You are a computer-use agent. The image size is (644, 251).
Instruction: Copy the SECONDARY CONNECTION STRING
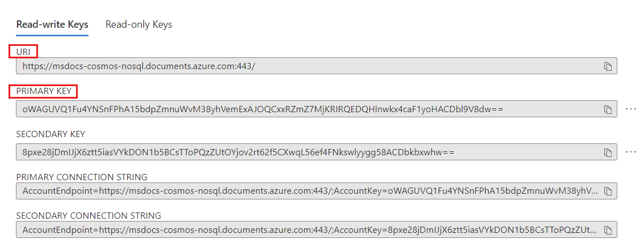[608, 230]
